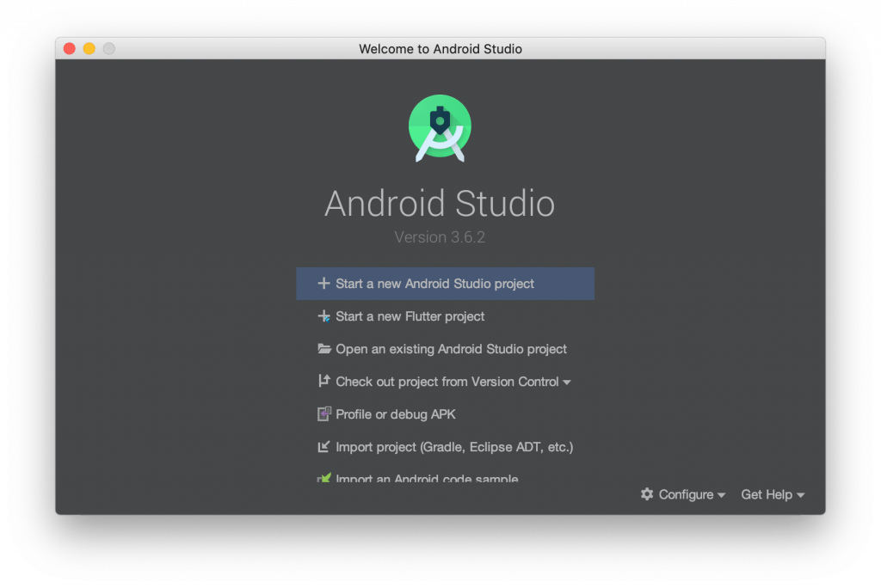
Task: Start a new Android Studio project
Action: tap(445, 284)
